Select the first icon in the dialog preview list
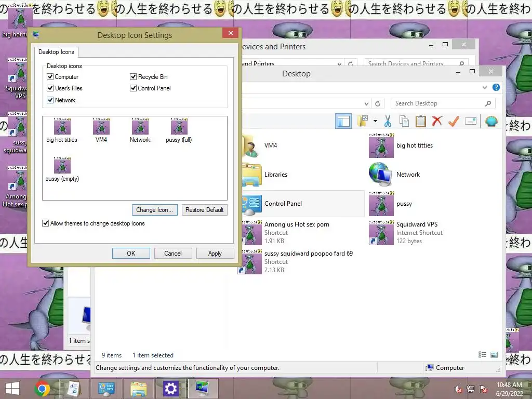Screen dimensions: 532x399 (62, 130)
